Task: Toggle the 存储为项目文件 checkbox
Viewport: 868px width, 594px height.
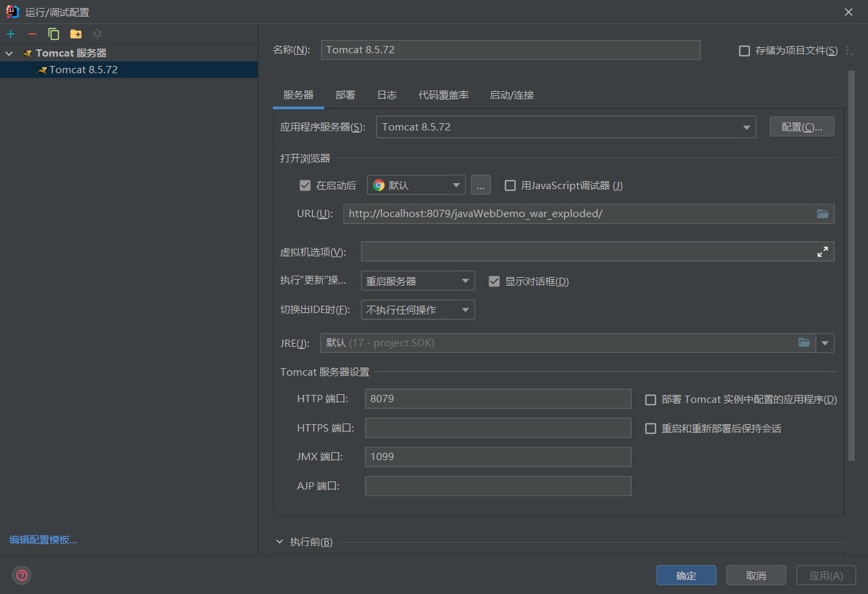Action: coord(745,51)
